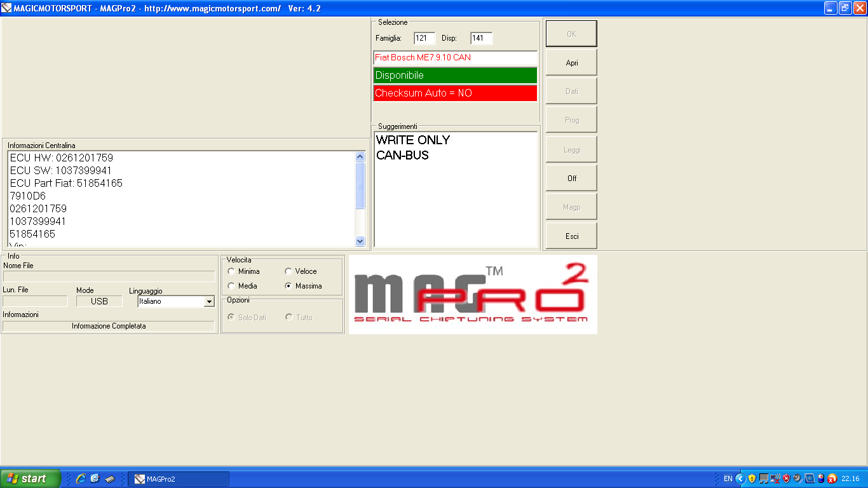
Task: Choose the Media speed radio button
Action: tap(231, 286)
